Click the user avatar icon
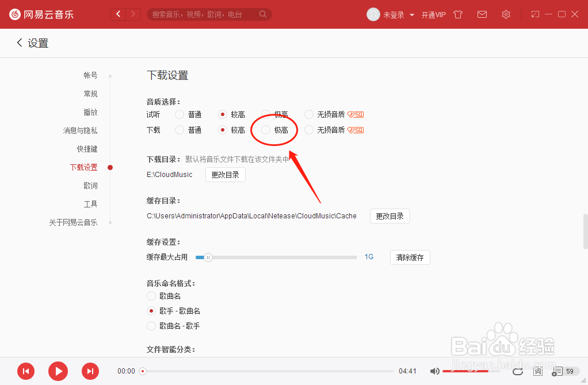 373,14
